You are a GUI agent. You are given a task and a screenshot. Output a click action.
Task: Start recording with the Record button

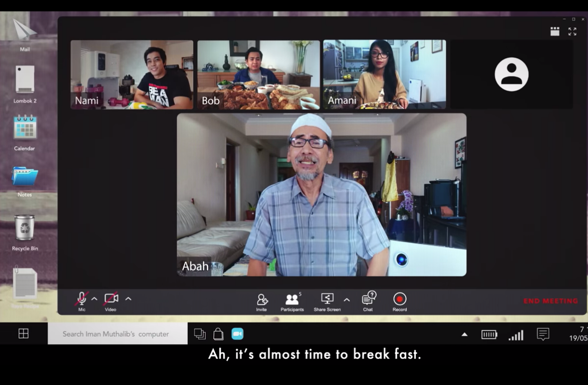click(x=399, y=299)
